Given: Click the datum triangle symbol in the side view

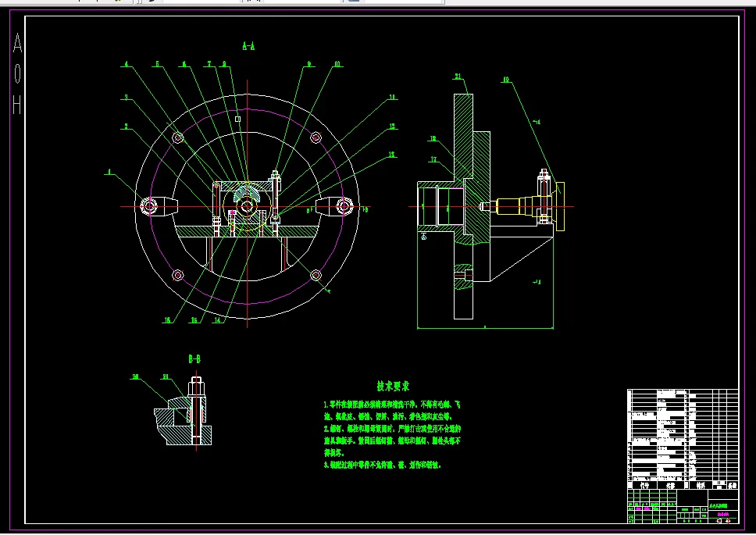Looking at the screenshot, I should 423,236.
